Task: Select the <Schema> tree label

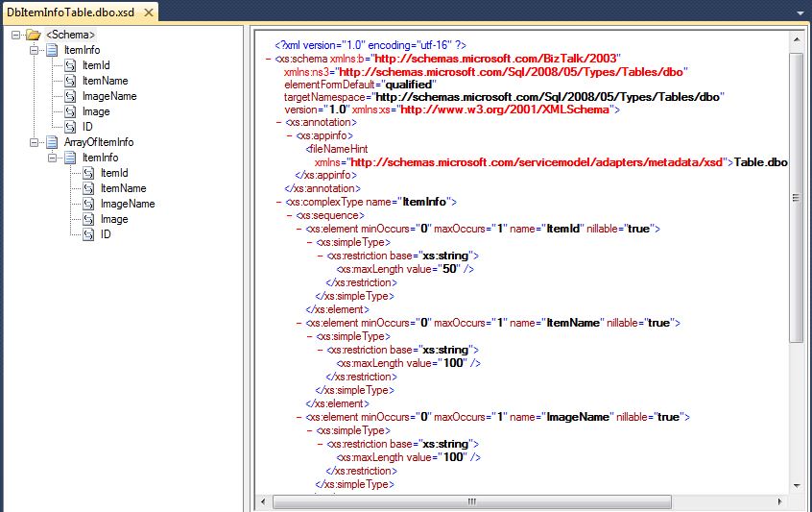Action: [70, 35]
